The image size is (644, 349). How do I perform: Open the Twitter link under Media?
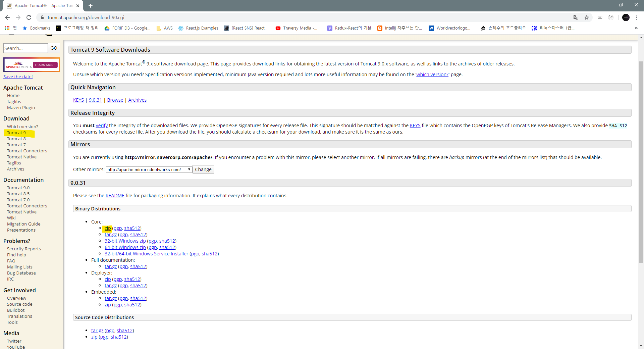click(14, 341)
